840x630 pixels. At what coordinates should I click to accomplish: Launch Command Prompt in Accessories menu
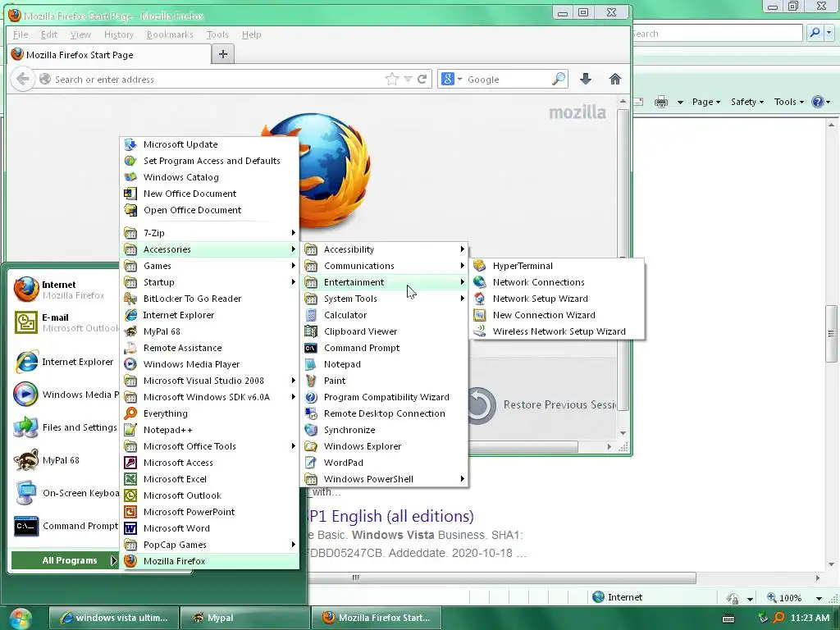tap(384, 348)
